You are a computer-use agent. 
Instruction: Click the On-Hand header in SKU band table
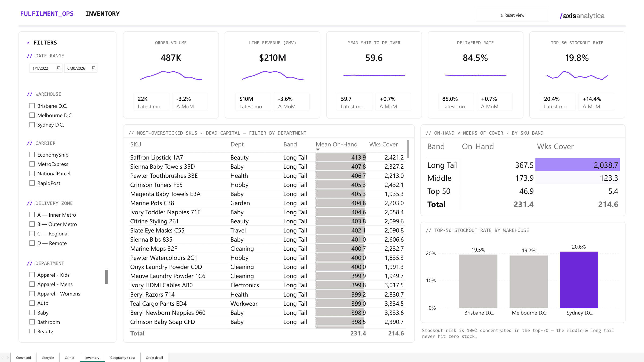click(x=478, y=146)
